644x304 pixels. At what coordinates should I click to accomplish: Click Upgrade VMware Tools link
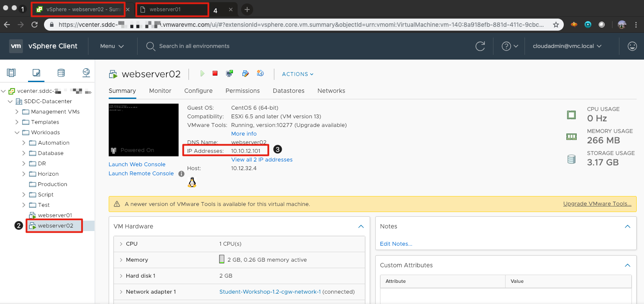pyautogui.click(x=597, y=203)
